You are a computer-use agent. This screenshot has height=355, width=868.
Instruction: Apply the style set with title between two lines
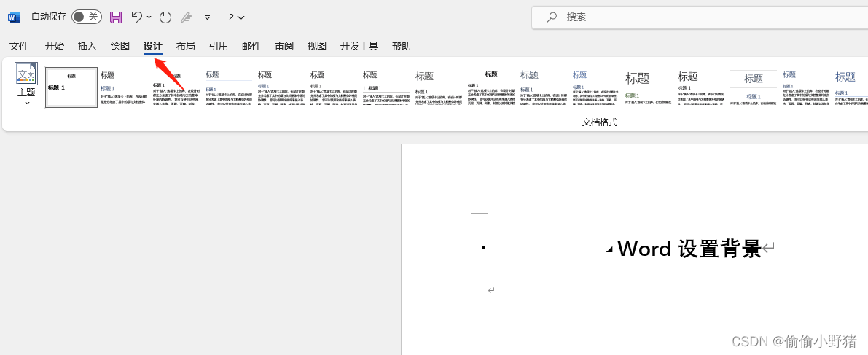click(754, 87)
